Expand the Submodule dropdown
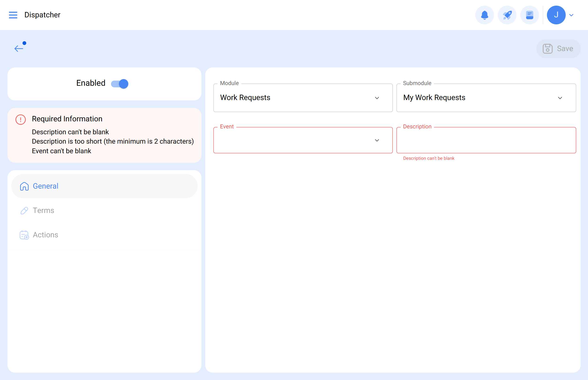This screenshot has width=588, height=380. (x=486, y=98)
